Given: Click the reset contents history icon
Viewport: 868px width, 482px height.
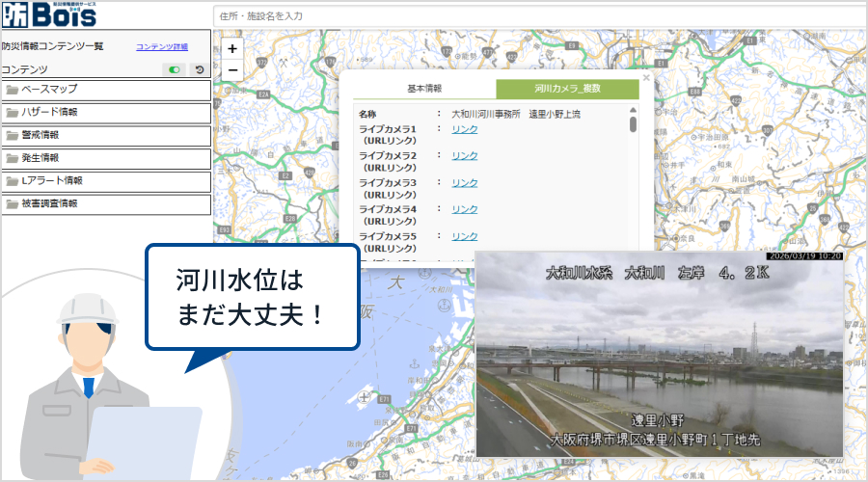Looking at the screenshot, I should click(199, 69).
